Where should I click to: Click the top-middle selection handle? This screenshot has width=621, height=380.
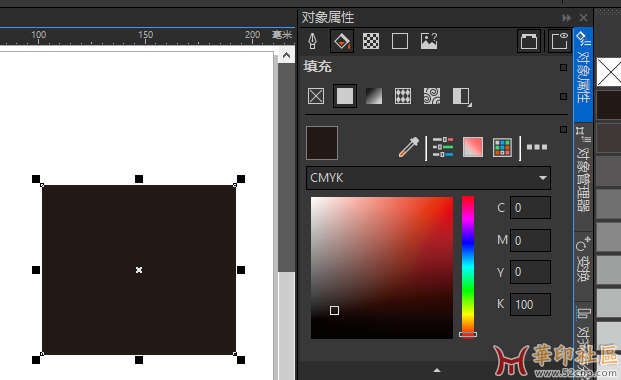(x=139, y=179)
